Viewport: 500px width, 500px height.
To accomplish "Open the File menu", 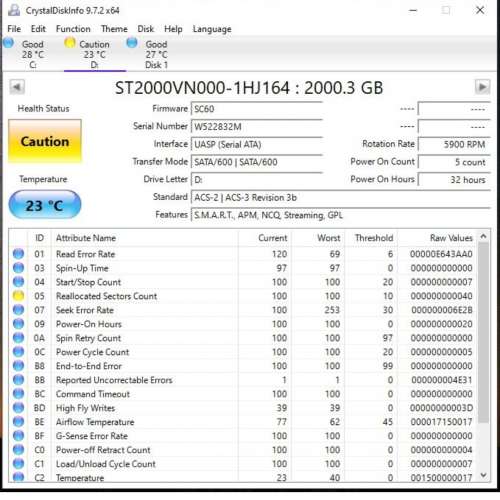I will [x=14, y=29].
